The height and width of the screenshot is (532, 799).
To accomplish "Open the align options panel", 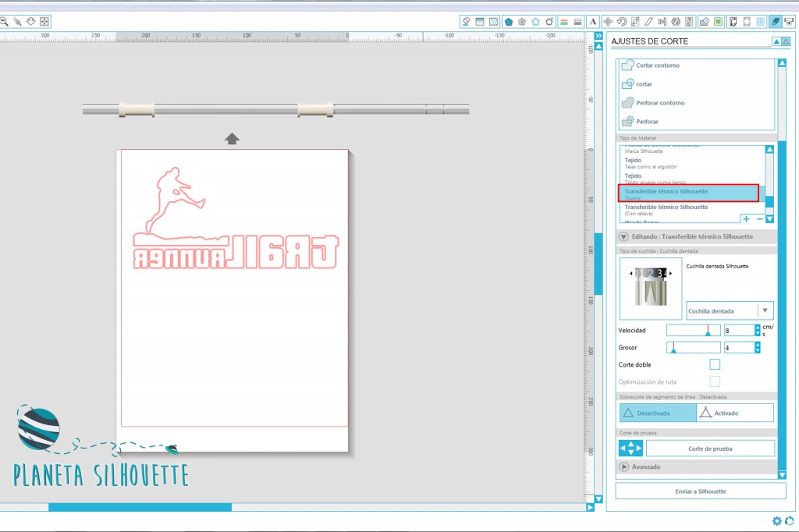I will 662,21.
